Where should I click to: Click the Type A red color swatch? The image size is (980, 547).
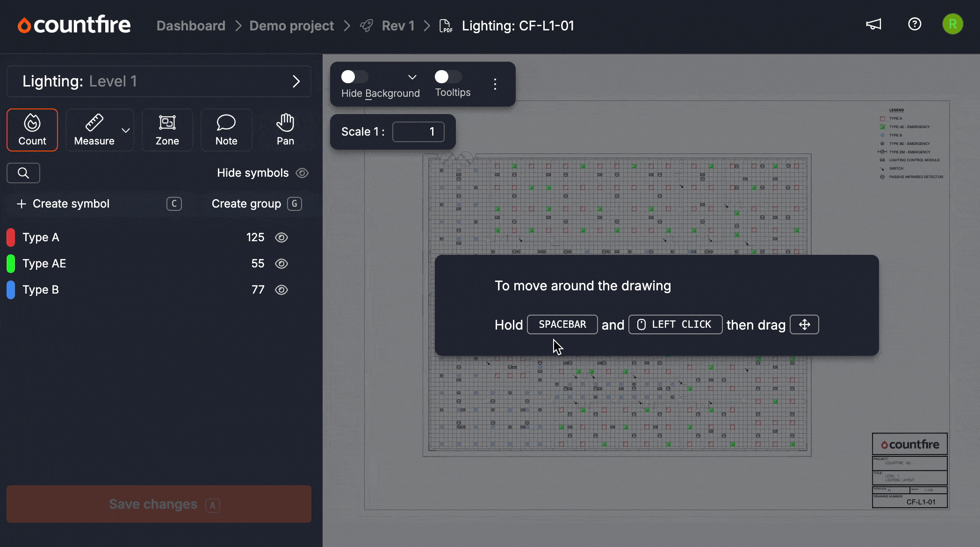pos(11,238)
